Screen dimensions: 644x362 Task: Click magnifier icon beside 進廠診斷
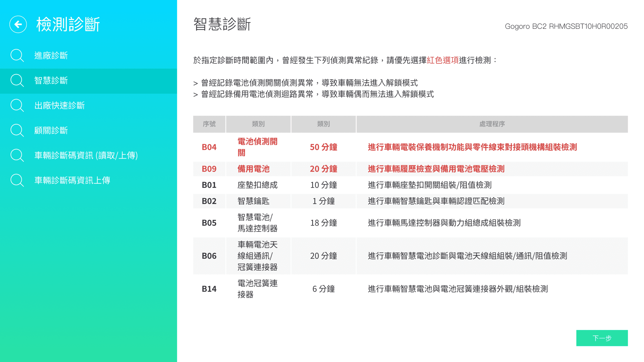pos(17,55)
